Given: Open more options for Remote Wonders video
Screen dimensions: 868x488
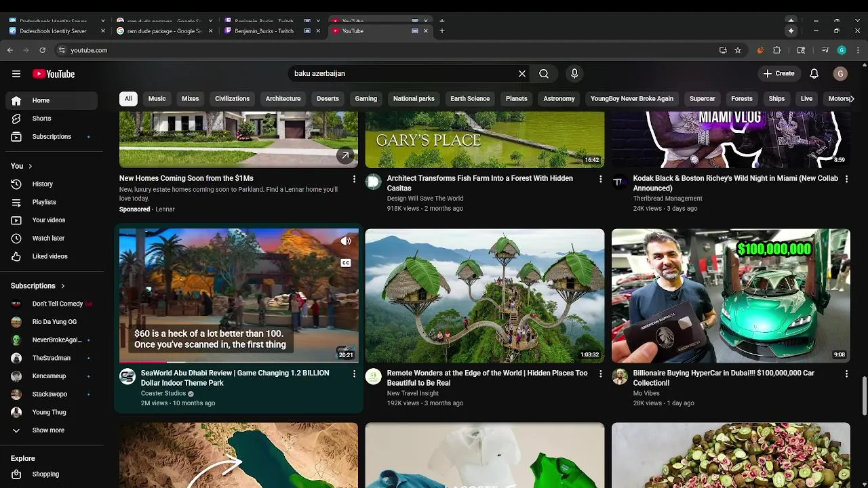Looking at the screenshot, I should tap(600, 373).
